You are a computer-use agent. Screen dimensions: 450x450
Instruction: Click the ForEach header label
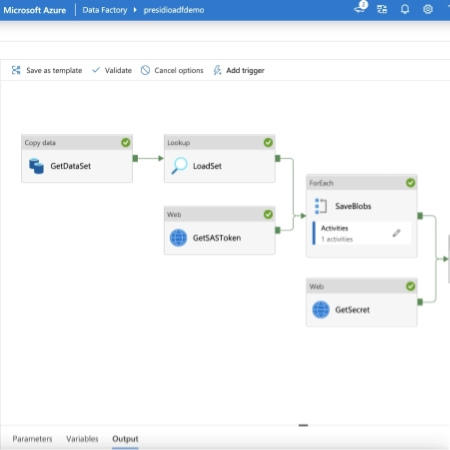(321, 183)
